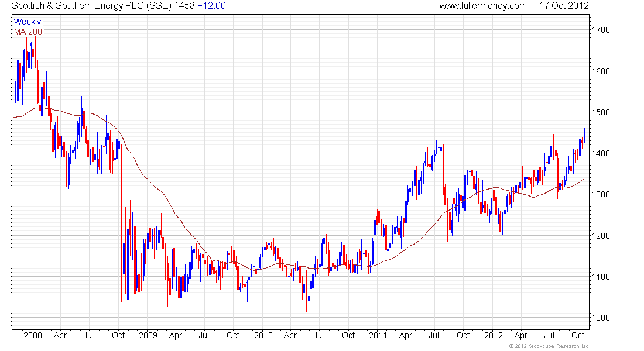Click the '2008' year label on time axis
This screenshot has width=644, height=351.
click(x=33, y=335)
